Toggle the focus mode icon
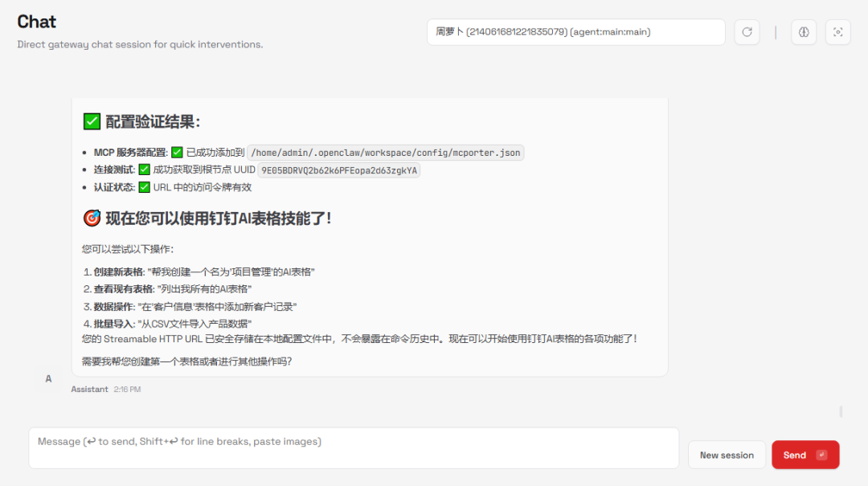This screenshot has height=486, width=868. (837, 32)
